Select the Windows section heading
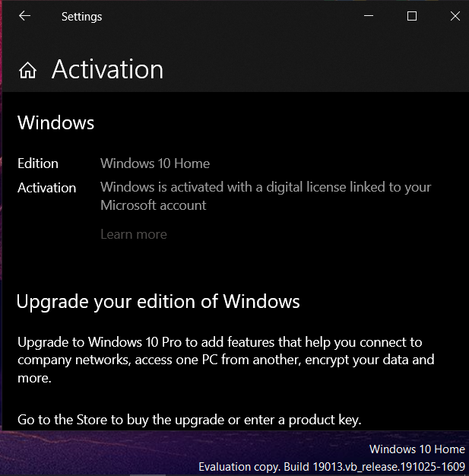Screen dimensions: 469x476 [x=55, y=122]
